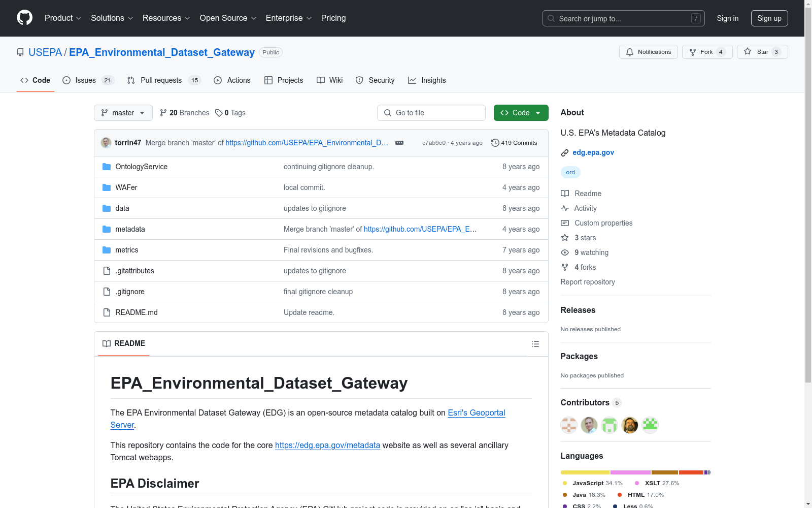The height and width of the screenshot is (508, 812).
Task: Open the .gitattributes file
Action: [x=134, y=271]
